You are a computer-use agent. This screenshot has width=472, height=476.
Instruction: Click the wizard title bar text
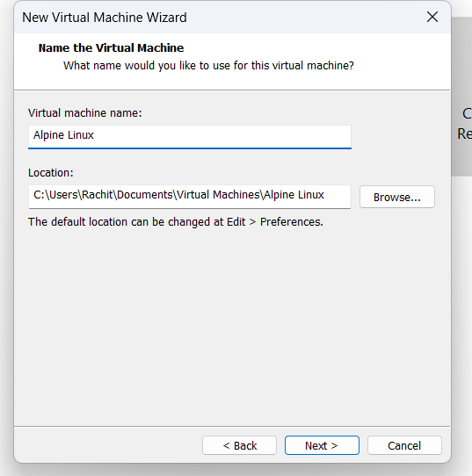point(105,18)
